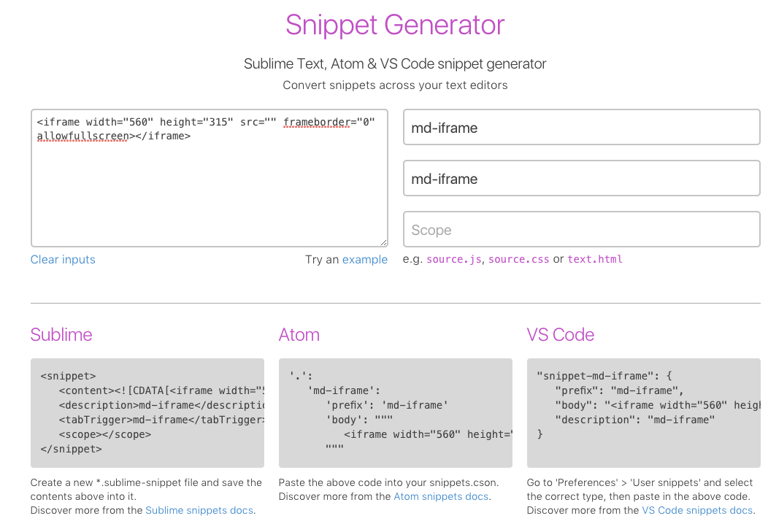Focus the first md-iframe text field
Viewport: 768px width, 532px height.
click(581, 128)
